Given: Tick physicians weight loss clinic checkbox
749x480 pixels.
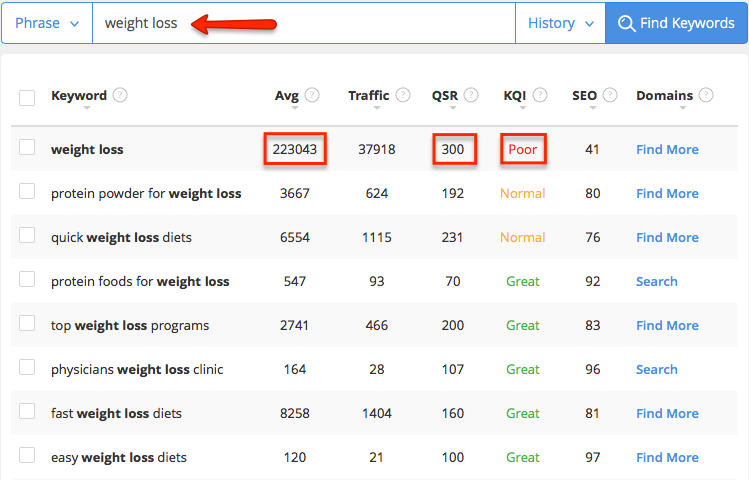Looking at the screenshot, I should (x=27, y=367).
